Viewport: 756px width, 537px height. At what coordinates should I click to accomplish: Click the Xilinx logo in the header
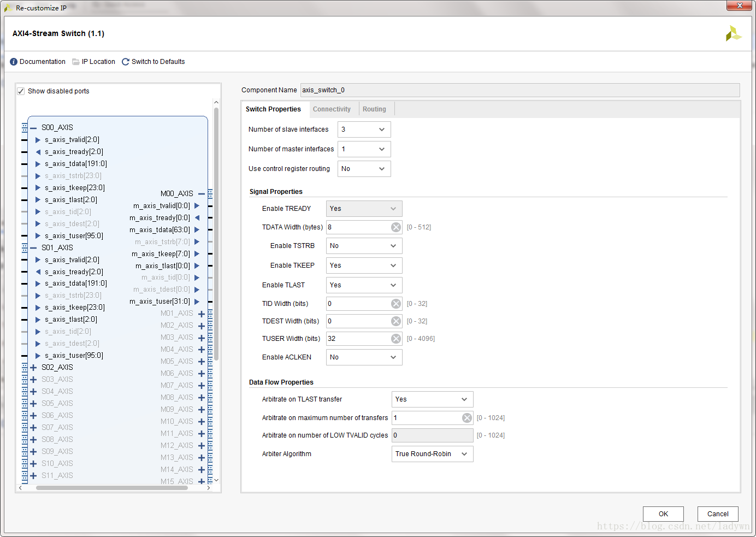click(x=733, y=34)
